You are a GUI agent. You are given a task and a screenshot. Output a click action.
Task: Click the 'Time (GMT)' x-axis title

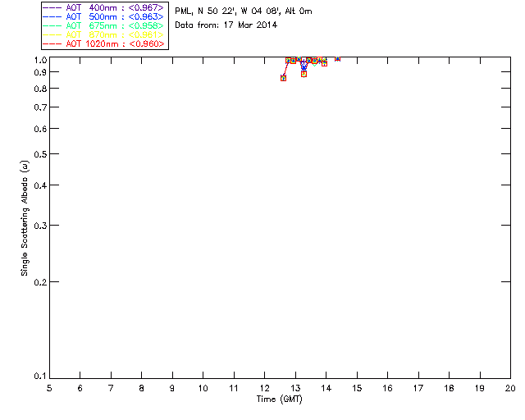280,399
